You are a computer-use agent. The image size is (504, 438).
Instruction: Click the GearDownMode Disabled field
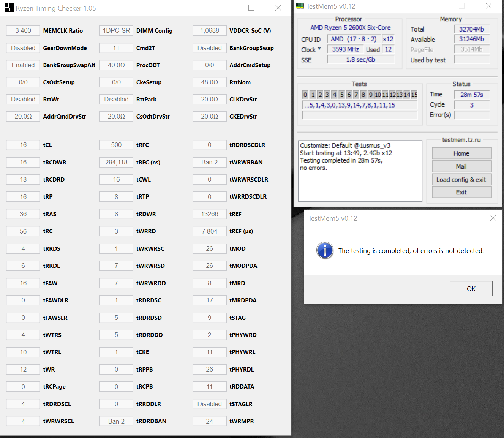(x=23, y=48)
